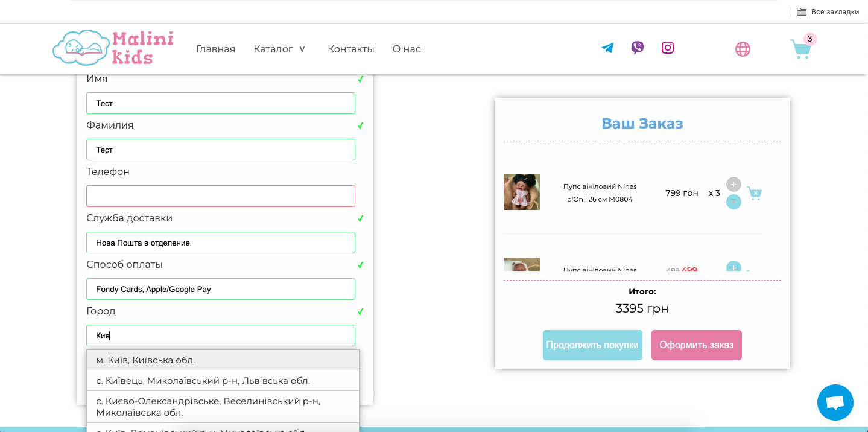Open Все закладки bookmarks folder

tap(828, 12)
